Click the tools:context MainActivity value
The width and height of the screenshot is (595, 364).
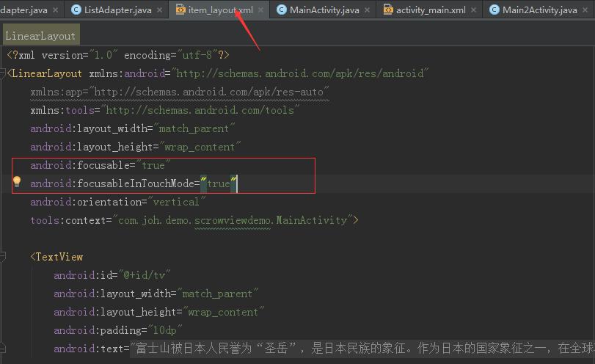click(x=233, y=220)
